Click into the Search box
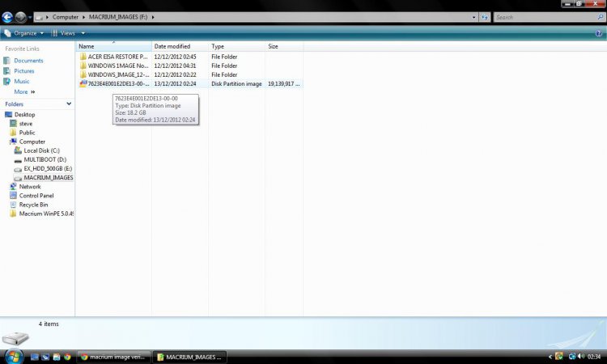This screenshot has width=607, height=364. (545, 17)
